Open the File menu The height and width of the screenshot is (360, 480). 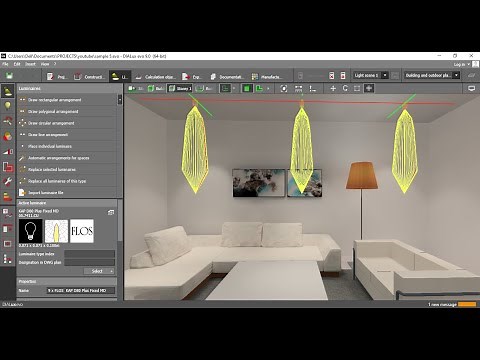coord(5,64)
